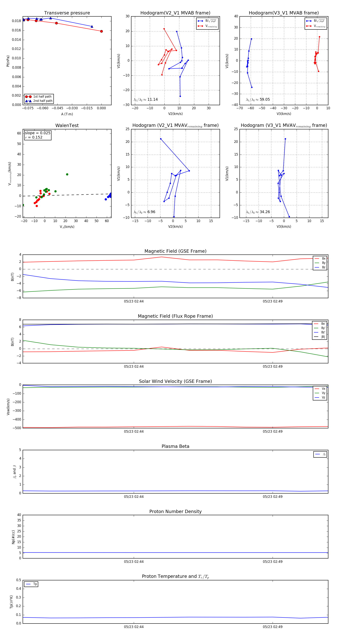Click the 'Vx' legend entry
The width and height of the screenshot is (351, 644).
tap(320, 389)
